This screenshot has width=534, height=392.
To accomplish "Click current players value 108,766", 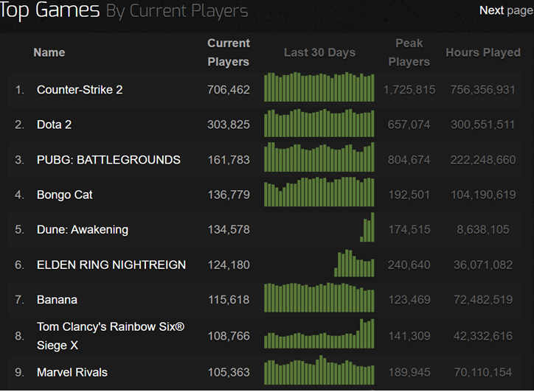I will [x=229, y=336].
